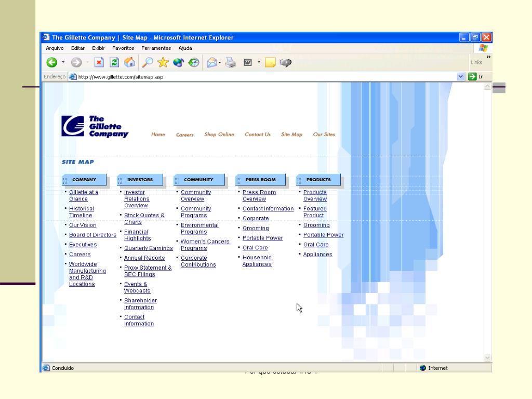Open Stock Quotes & Charts link
Image resolution: width=532 pixels, height=399 pixels.
[144, 219]
